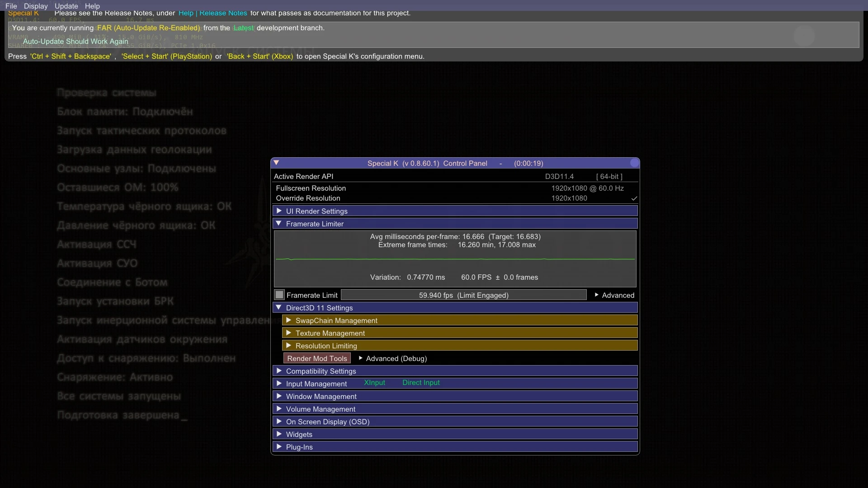Click the frame time graph
Viewport: 868px width, 488px height.
[x=455, y=259]
